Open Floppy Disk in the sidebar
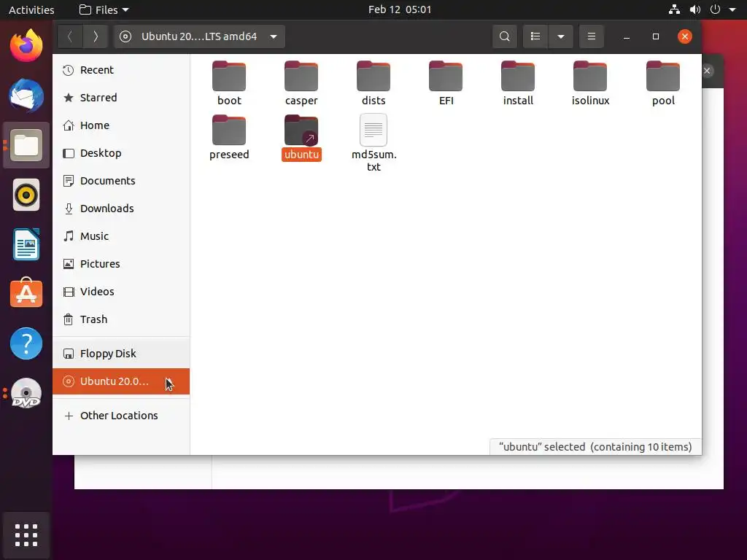 tap(121, 354)
